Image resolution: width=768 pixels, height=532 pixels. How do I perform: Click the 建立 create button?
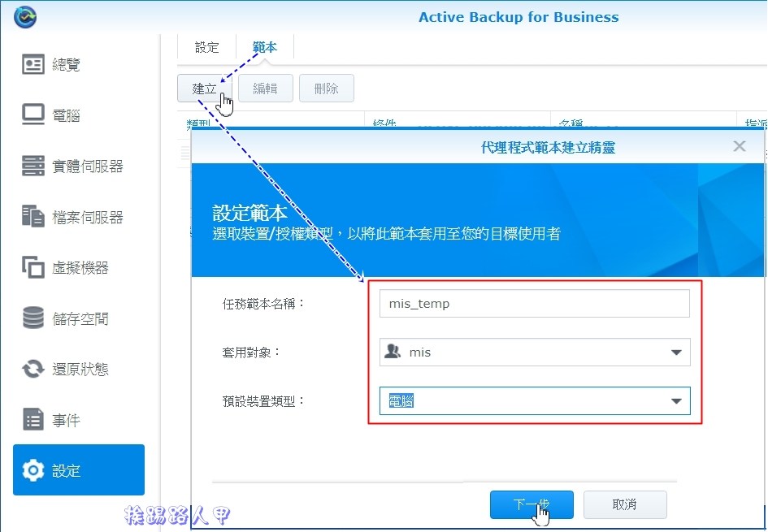click(x=204, y=89)
